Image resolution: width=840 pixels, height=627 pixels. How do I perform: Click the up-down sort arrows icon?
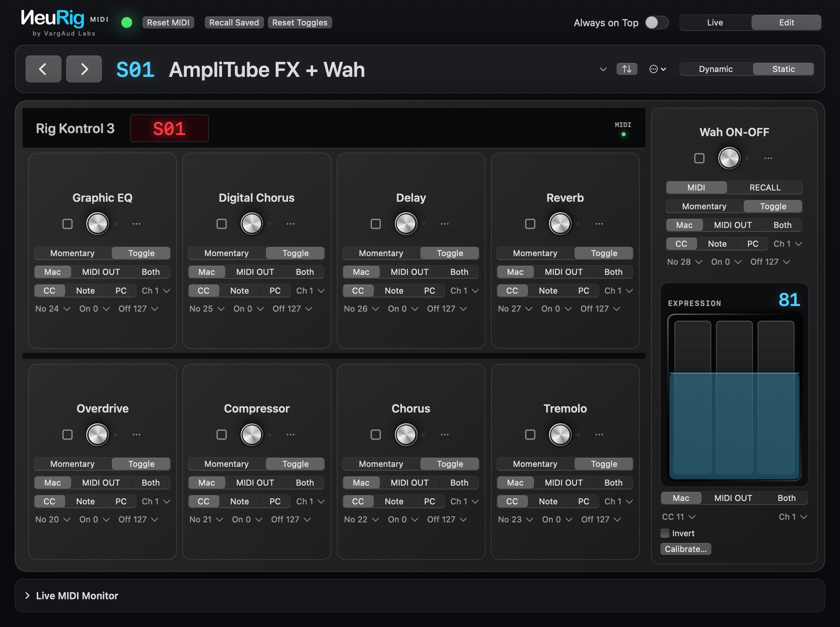tap(627, 69)
